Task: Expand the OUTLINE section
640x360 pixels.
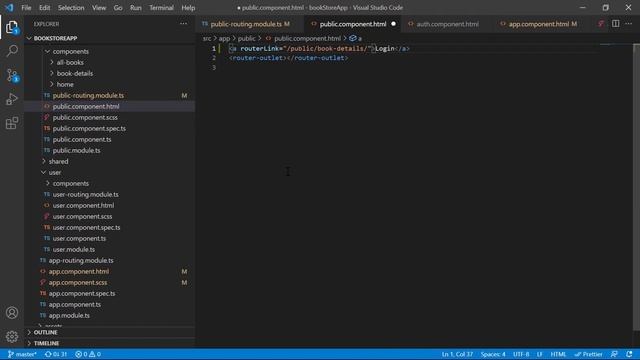Action: (110, 333)
